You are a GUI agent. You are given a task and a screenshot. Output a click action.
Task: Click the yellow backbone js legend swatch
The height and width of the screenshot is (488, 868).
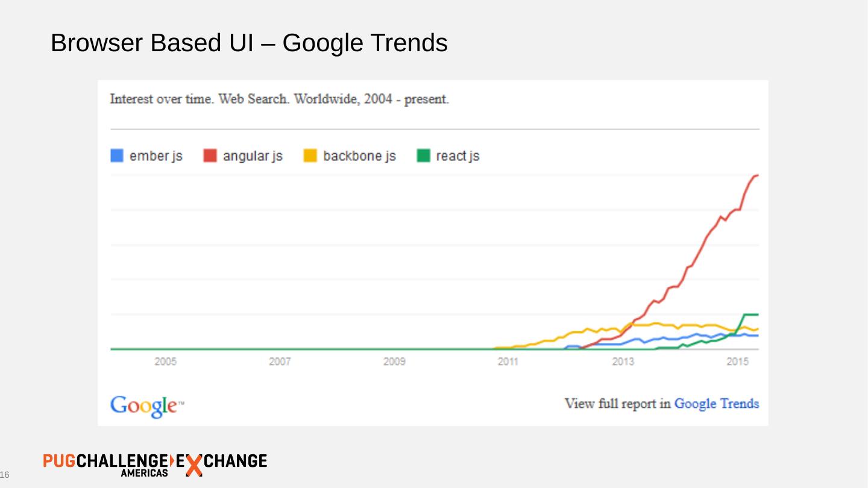pos(310,156)
